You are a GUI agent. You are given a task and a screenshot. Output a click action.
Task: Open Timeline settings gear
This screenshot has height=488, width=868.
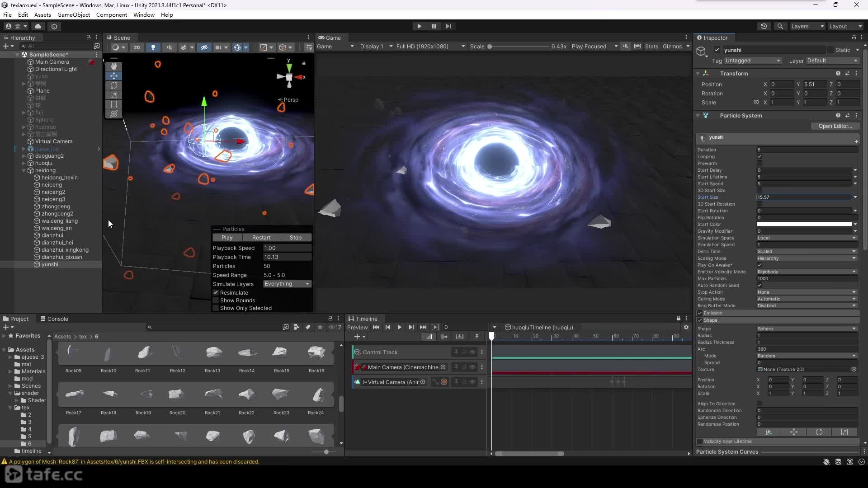click(x=686, y=327)
